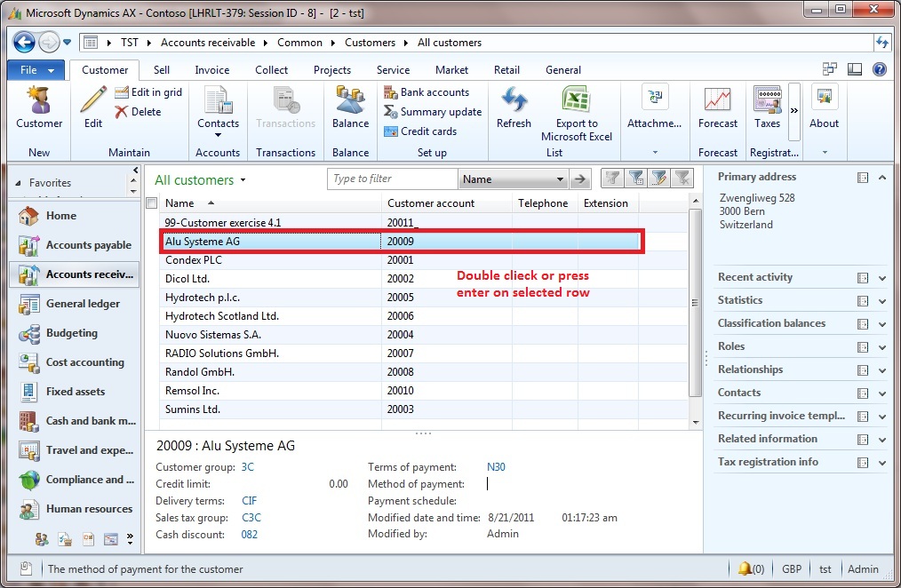Switch to the Service tab
Image resolution: width=901 pixels, height=588 pixels.
point(393,70)
